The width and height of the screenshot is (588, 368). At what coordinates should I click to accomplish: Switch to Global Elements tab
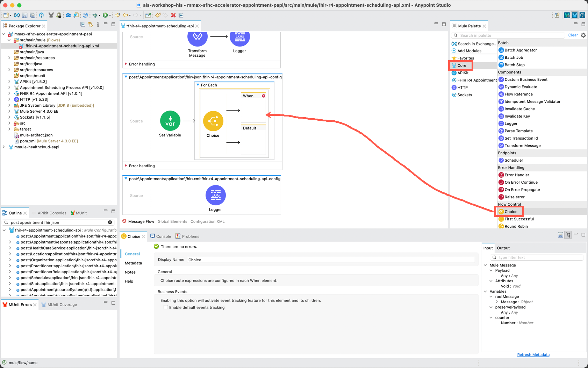pyautogui.click(x=172, y=221)
